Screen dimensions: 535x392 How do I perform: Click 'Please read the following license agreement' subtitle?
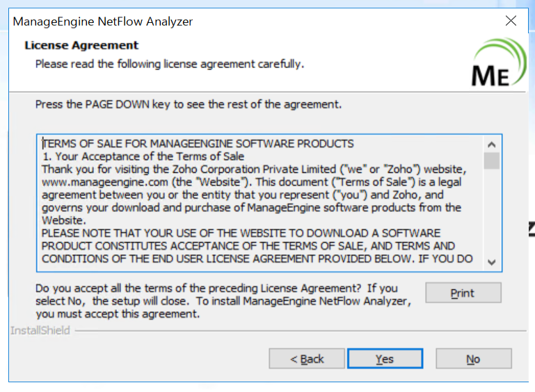click(x=170, y=64)
